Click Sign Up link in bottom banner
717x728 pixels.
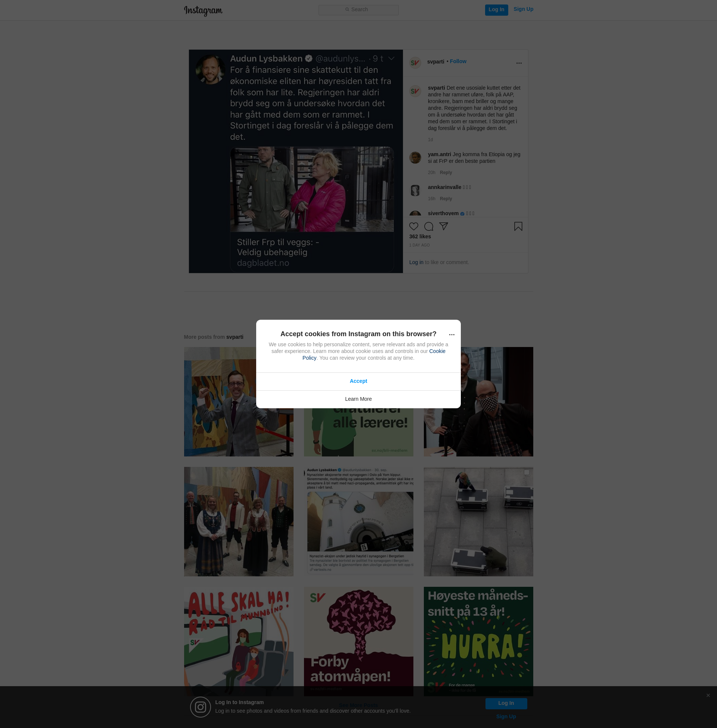506,717
